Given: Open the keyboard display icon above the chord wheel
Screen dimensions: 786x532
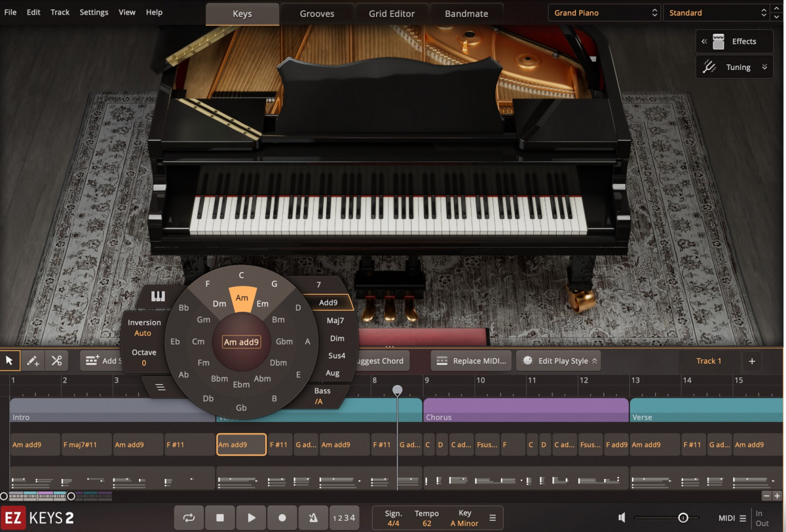Looking at the screenshot, I should 157,295.
